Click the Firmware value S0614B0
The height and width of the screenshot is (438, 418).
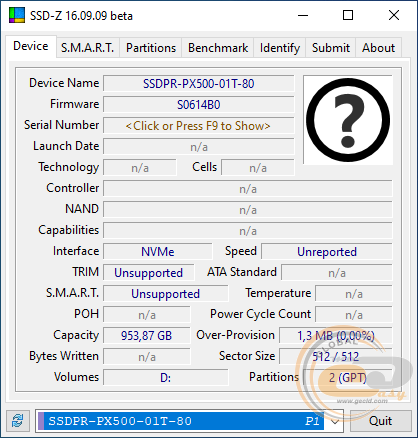click(199, 105)
